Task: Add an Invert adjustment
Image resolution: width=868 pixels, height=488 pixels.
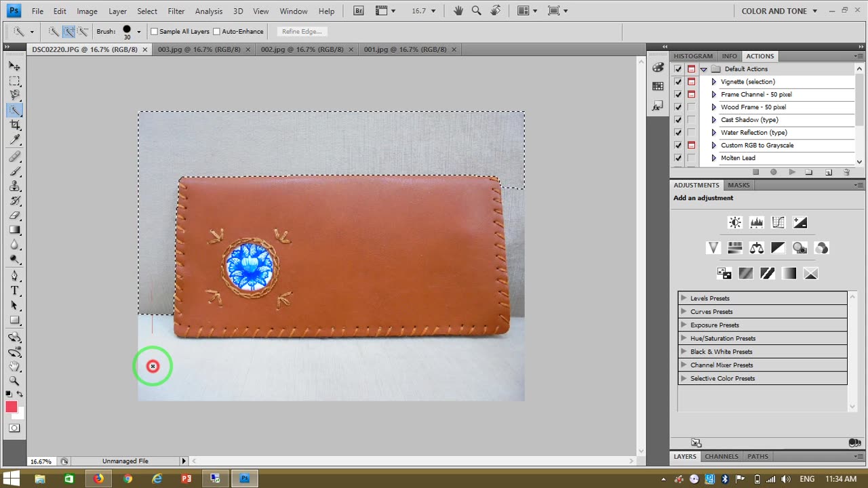Action: click(724, 274)
